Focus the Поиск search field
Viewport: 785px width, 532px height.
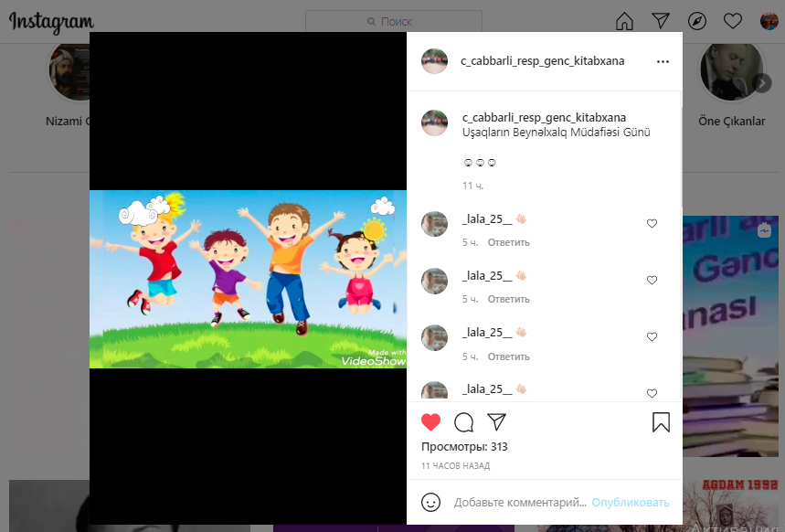click(x=394, y=22)
